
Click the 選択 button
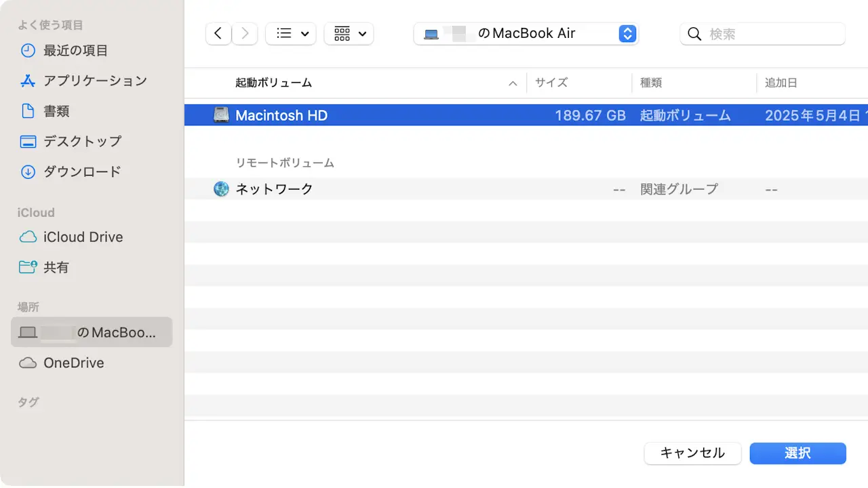797,453
